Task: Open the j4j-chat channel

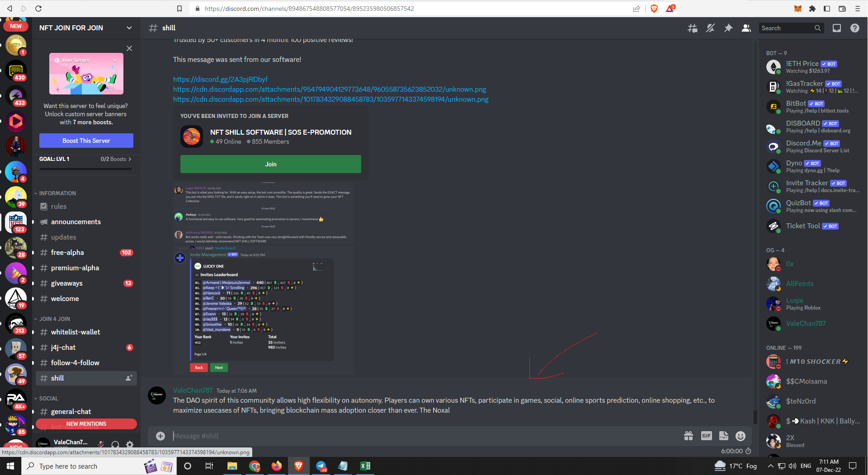Action: (x=86, y=348)
